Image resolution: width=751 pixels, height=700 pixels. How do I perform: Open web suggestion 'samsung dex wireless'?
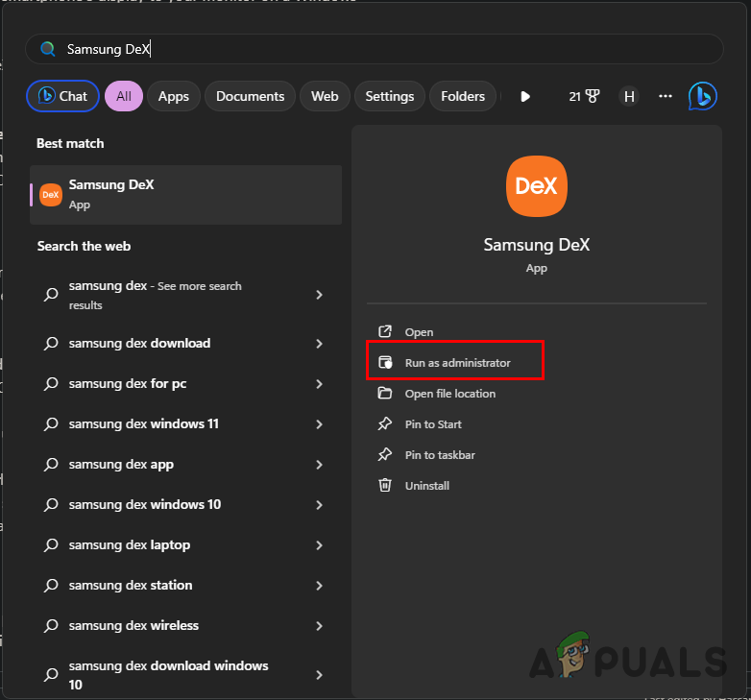coord(186,625)
